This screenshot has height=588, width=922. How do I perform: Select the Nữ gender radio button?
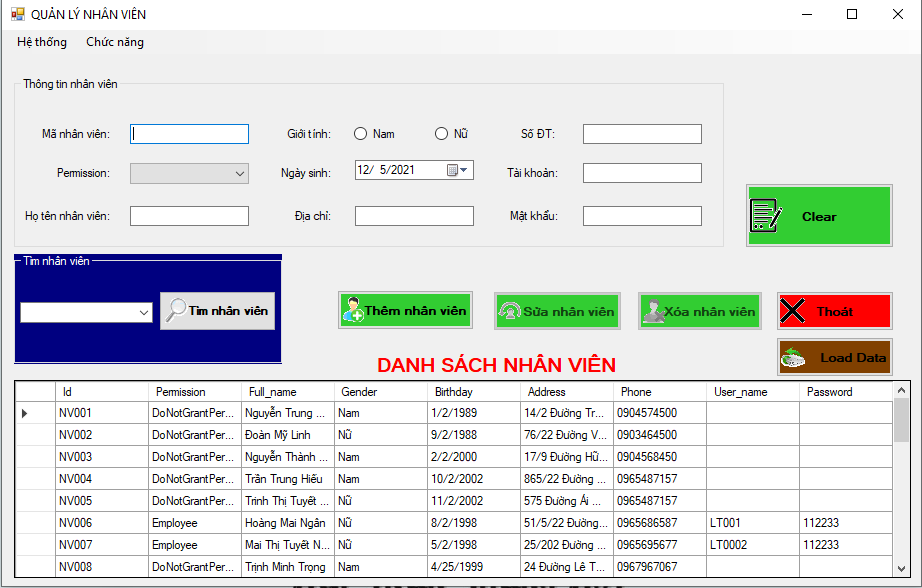[441, 134]
